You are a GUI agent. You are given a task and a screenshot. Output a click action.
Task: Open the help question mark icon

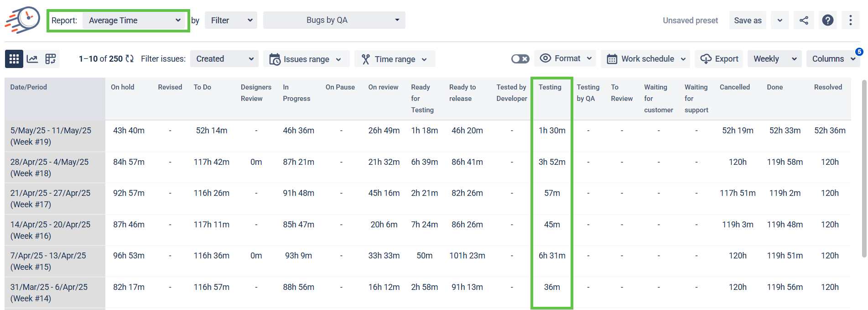(828, 20)
